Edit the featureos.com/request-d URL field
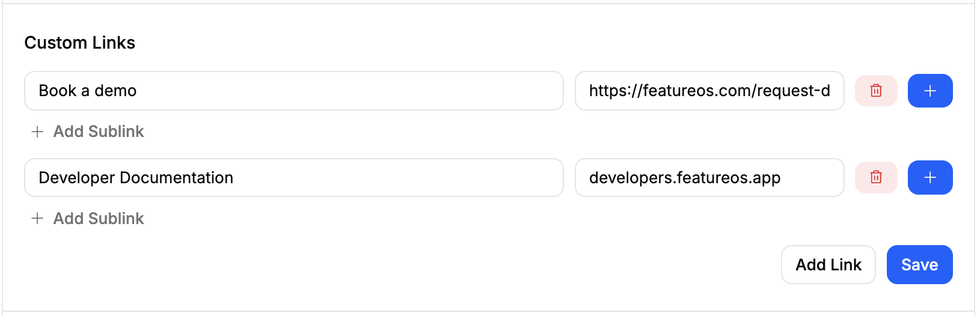 tap(709, 91)
